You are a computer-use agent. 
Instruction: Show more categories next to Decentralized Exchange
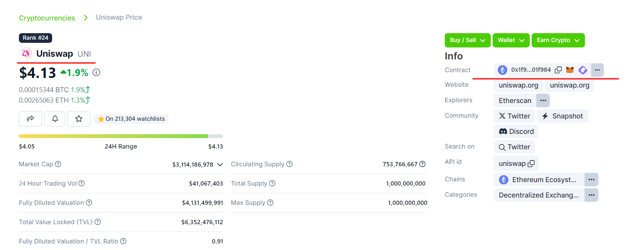tap(591, 195)
